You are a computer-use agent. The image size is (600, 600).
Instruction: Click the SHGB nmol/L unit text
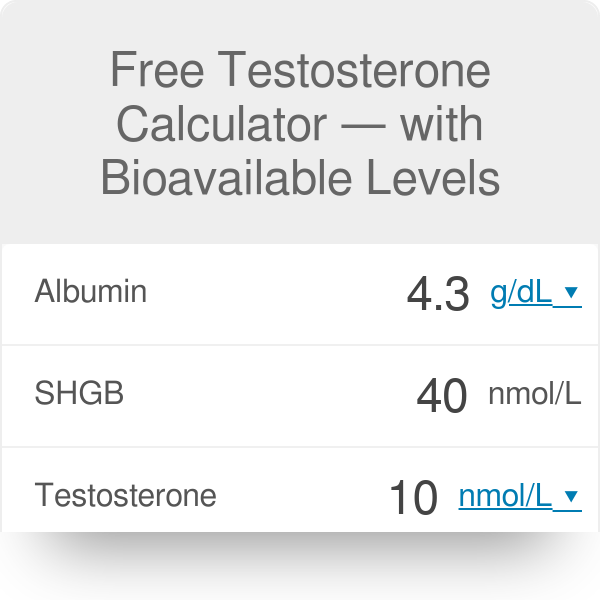coord(534,394)
